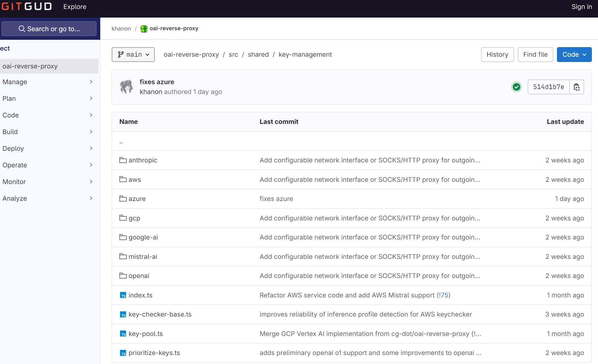Expand the Manage sidebar section
The width and height of the screenshot is (598, 364).
[48, 82]
